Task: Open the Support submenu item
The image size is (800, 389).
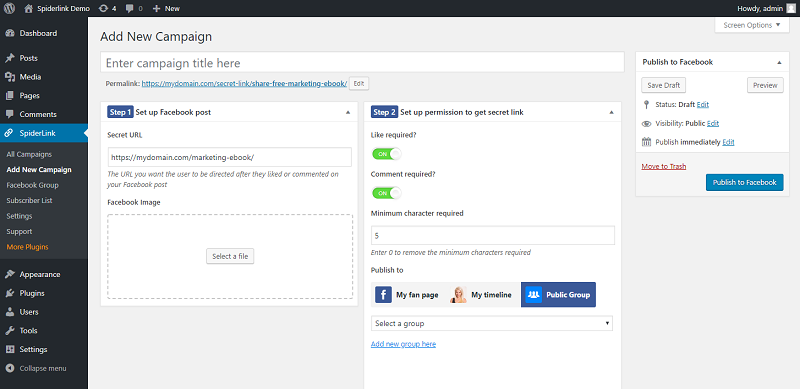Action: 19,231
